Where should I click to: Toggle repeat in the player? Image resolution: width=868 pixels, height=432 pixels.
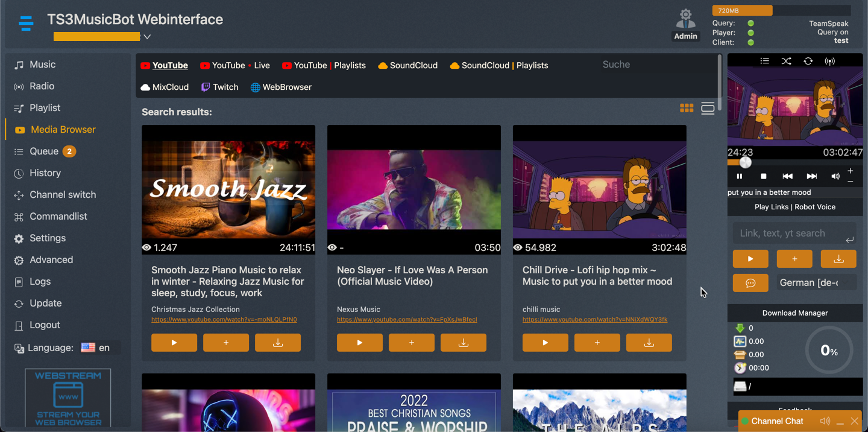click(x=808, y=61)
